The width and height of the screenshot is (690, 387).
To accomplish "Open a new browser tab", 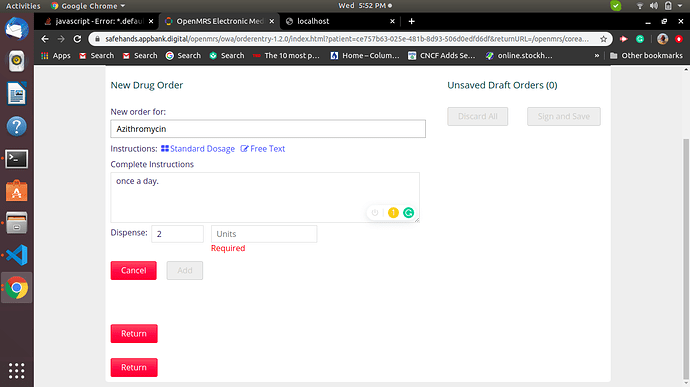I will point(411,21).
